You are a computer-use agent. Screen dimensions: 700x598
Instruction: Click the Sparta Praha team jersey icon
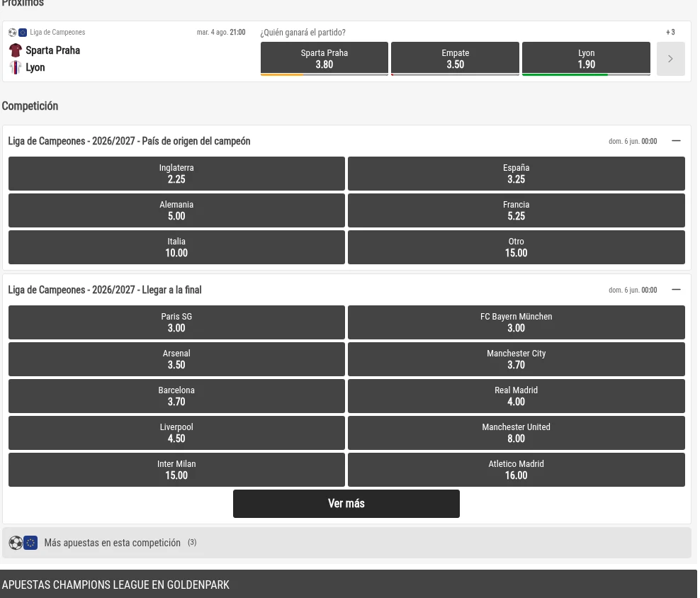15,50
